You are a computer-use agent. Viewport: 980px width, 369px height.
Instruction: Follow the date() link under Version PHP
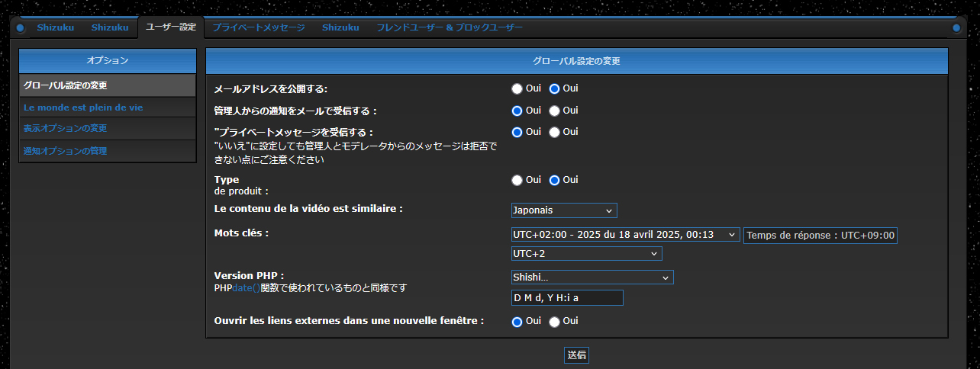click(x=247, y=288)
